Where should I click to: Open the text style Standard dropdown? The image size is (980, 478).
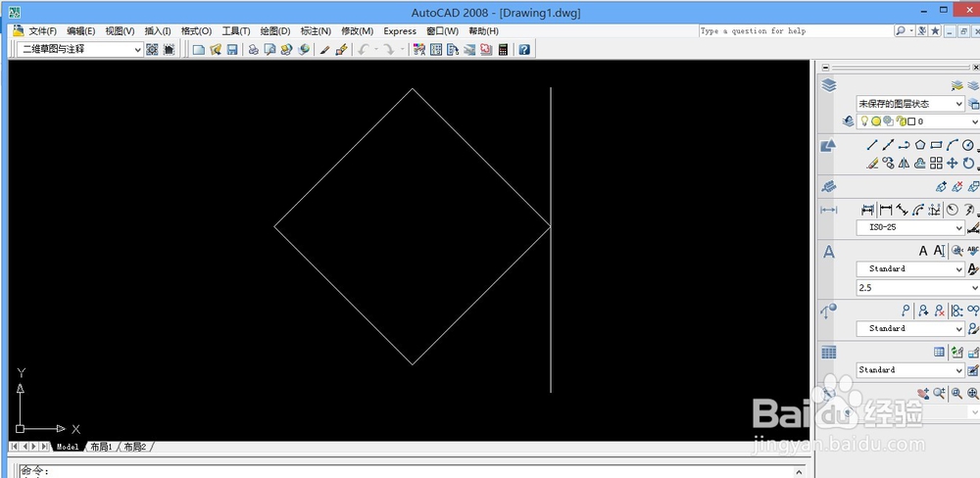click(958, 269)
